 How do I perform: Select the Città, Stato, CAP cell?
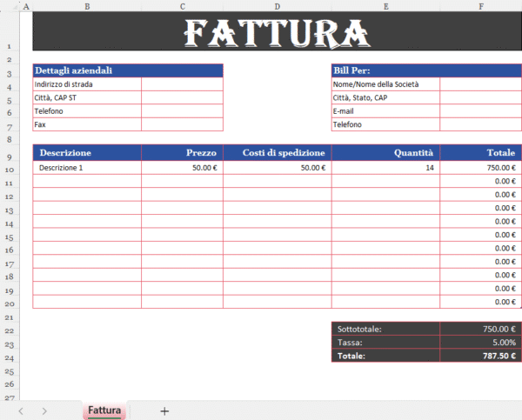point(385,97)
